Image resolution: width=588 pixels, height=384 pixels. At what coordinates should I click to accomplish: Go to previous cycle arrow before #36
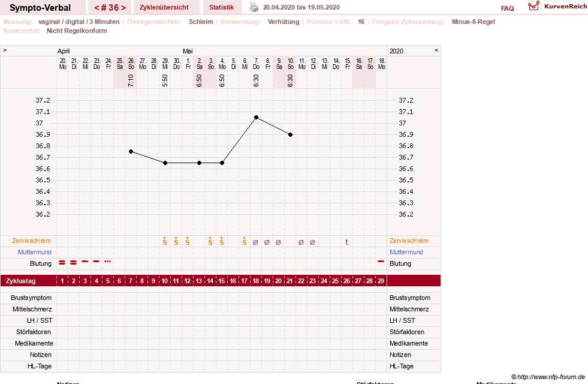[97, 8]
